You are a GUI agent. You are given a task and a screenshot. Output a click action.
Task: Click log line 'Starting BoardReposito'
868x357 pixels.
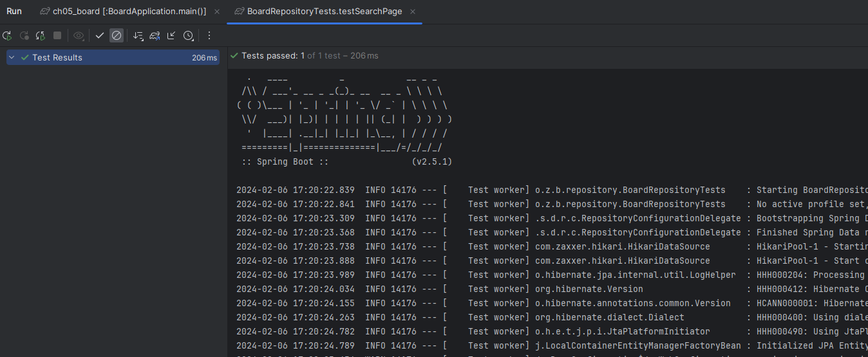552,190
